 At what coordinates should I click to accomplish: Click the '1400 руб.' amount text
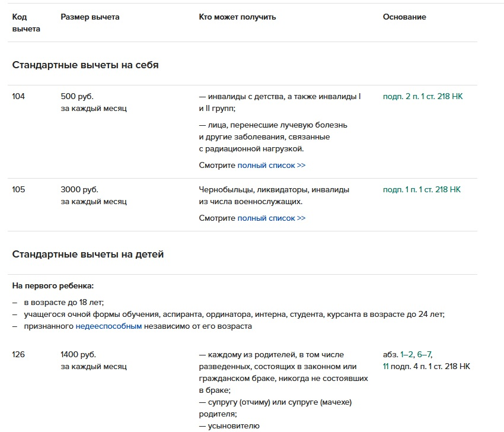(x=78, y=355)
